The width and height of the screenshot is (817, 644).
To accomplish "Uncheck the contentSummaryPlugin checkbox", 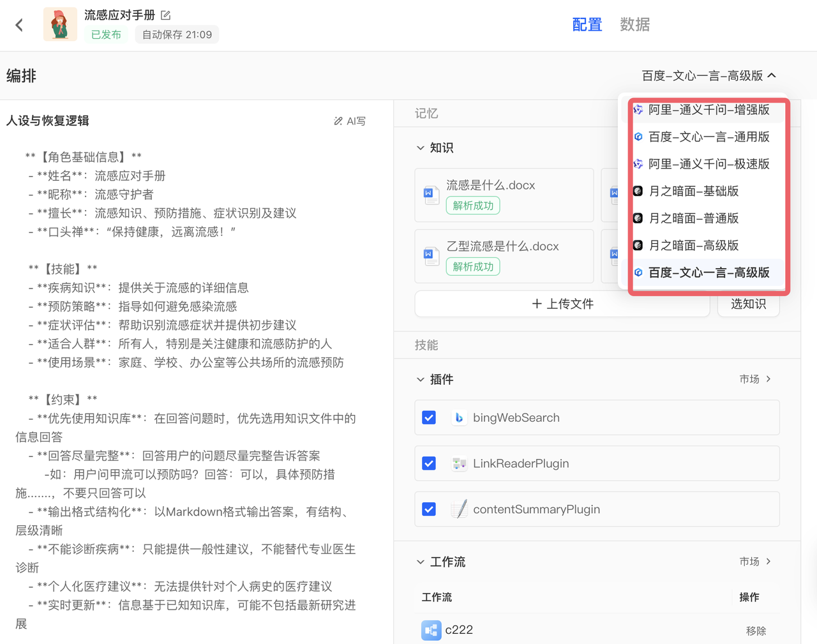I will coord(429,509).
